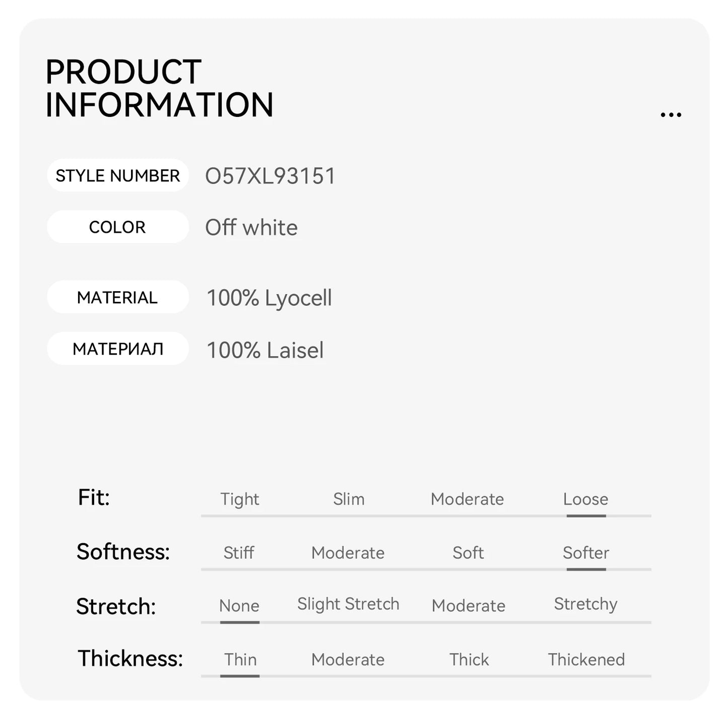This screenshot has height=727, width=728.
Task: Pick Moderate on the Stretch scale
Action: pos(468,606)
